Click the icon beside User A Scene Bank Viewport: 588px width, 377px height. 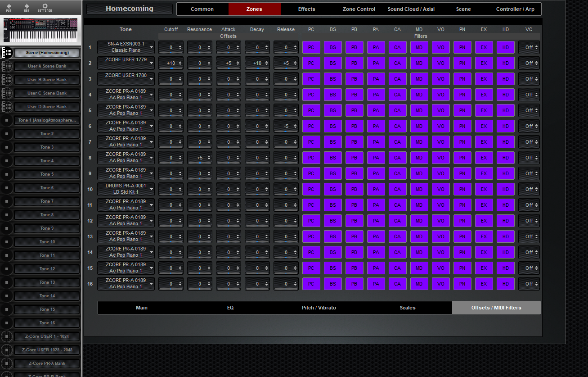[7, 66]
